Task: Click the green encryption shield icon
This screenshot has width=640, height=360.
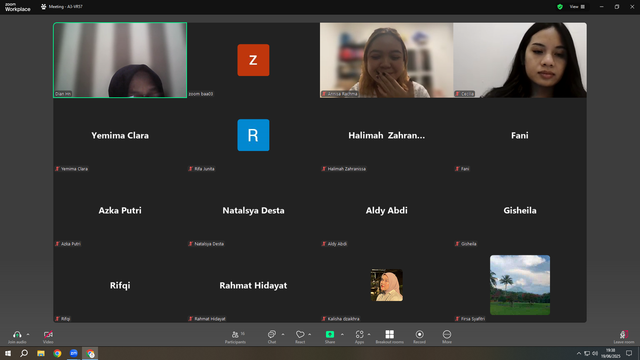Action: click(560, 7)
